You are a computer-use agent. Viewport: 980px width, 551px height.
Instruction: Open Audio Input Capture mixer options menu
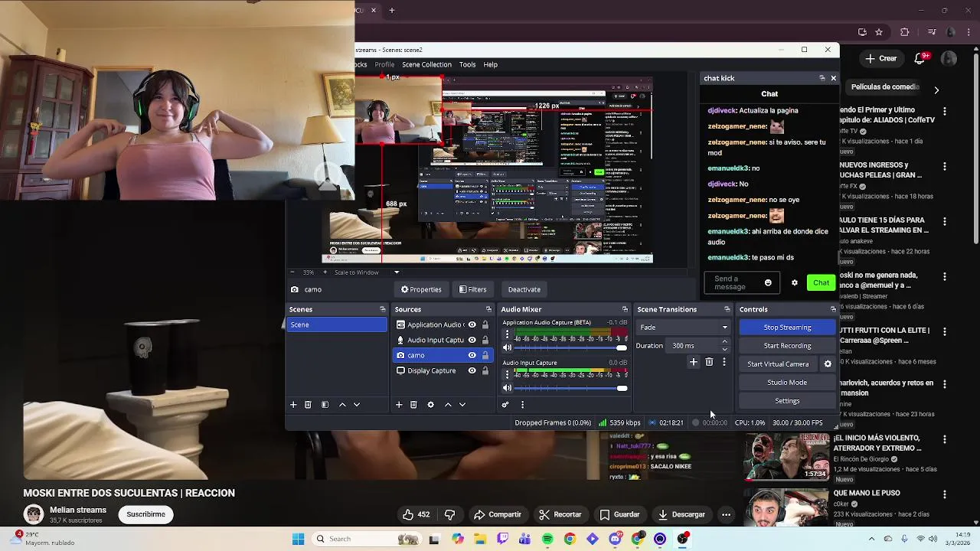pos(506,375)
